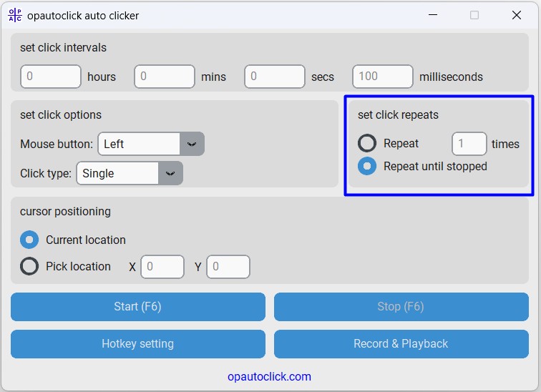Click the Y coordinate input field

pos(228,267)
